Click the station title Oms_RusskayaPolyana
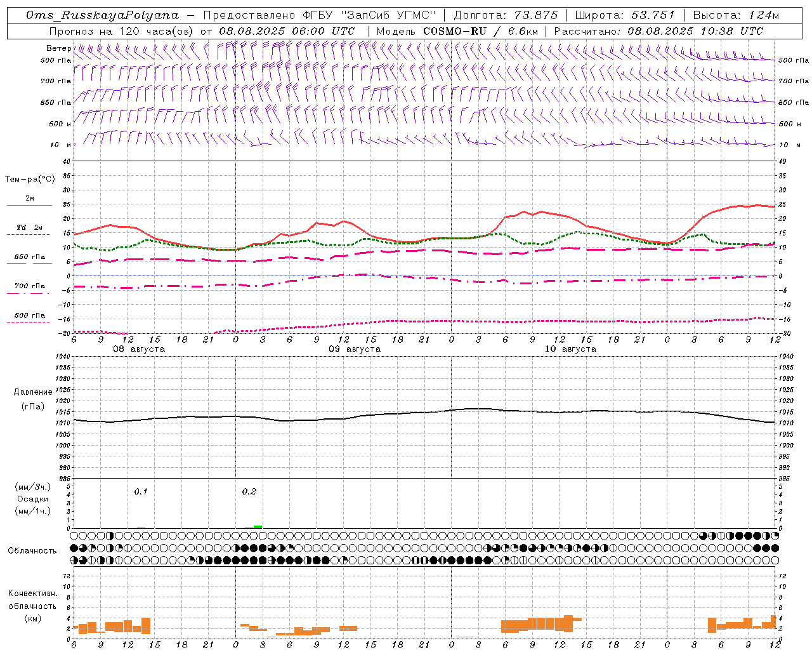The width and height of the screenshot is (812, 650). click(103, 15)
